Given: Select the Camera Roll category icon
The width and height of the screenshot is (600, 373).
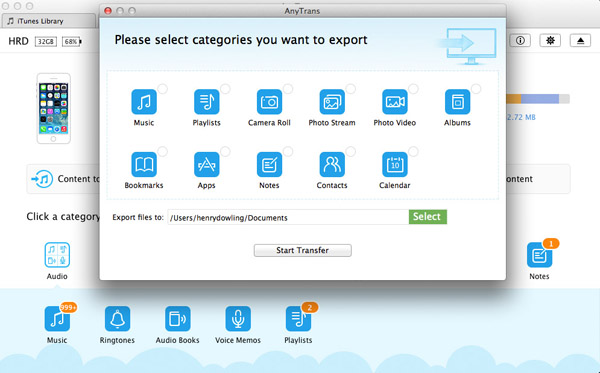Looking at the screenshot, I should tap(269, 102).
